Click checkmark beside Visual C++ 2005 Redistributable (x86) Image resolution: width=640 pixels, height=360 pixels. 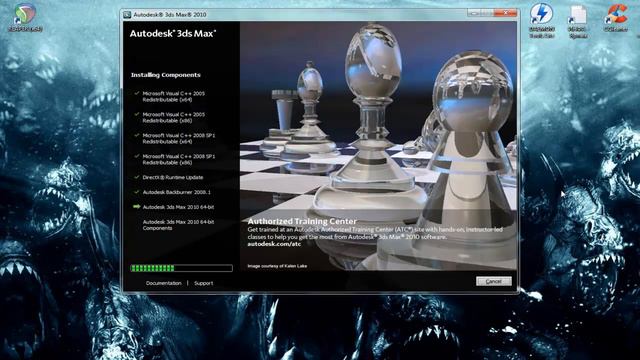(136, 115)
